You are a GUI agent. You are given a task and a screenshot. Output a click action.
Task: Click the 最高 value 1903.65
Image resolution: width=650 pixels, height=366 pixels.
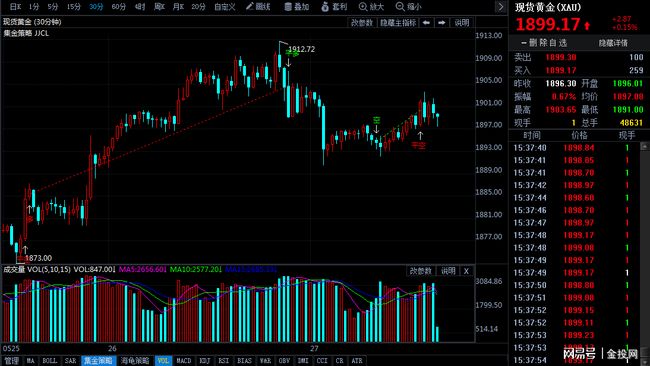(x=561, y=109)
